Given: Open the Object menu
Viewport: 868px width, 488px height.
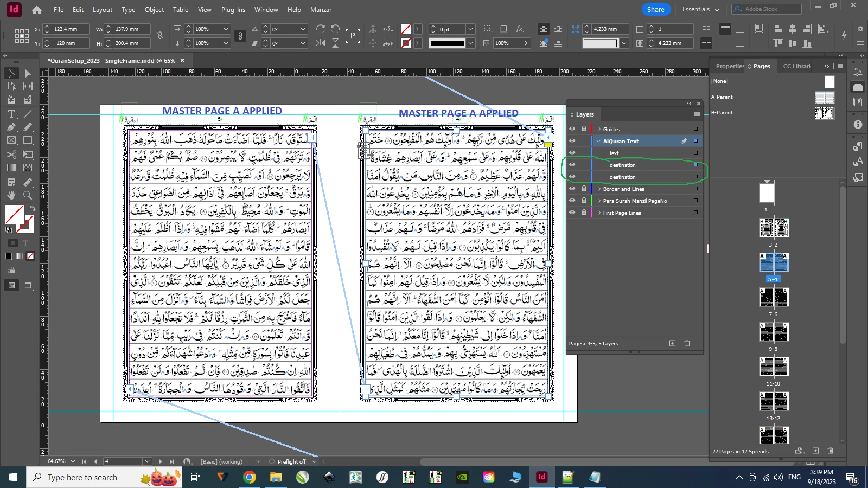Looking at the screenshot, I should click(154, 10).
